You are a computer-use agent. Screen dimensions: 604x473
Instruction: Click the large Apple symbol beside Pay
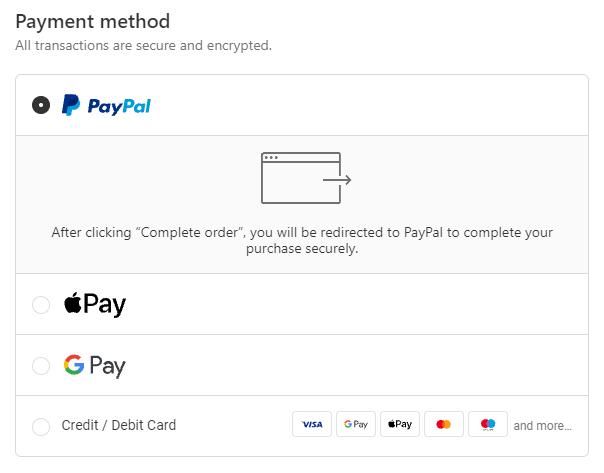tap(72, 303)
